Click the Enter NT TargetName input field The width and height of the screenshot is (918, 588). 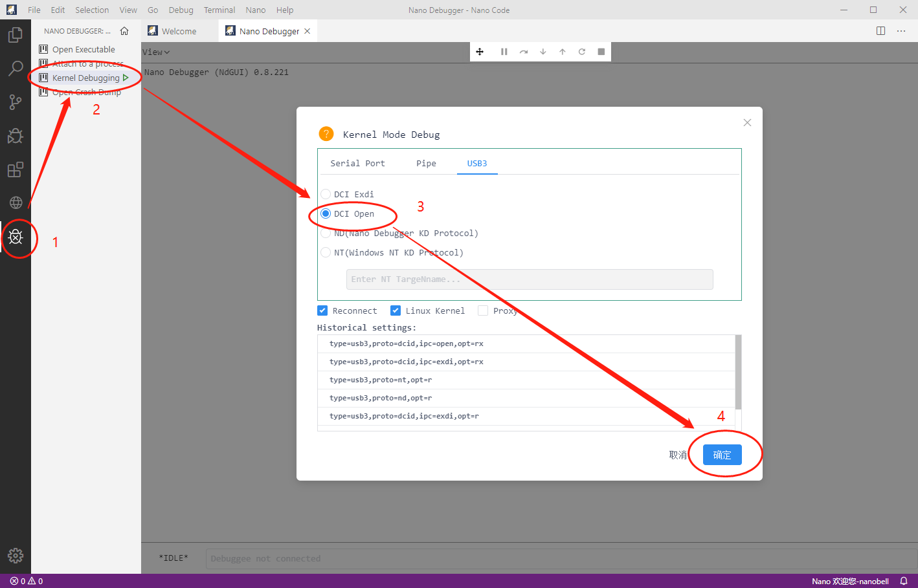(x=530, y=279)
